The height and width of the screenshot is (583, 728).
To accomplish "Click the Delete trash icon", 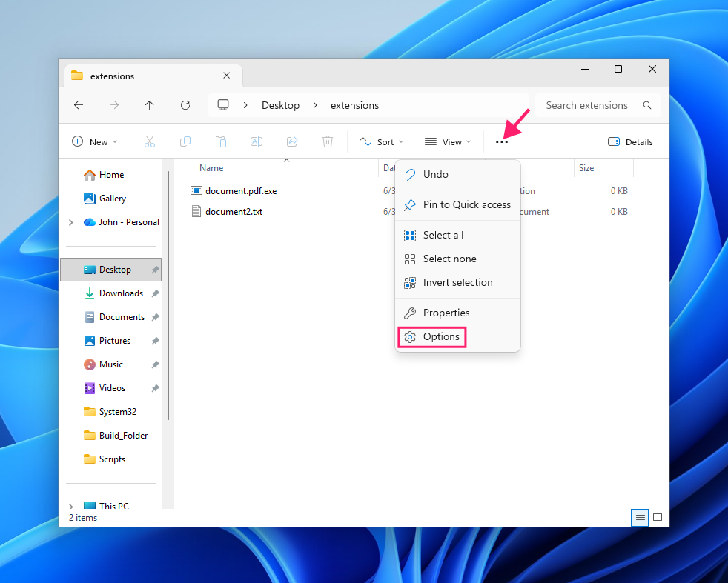I will 328,142.
